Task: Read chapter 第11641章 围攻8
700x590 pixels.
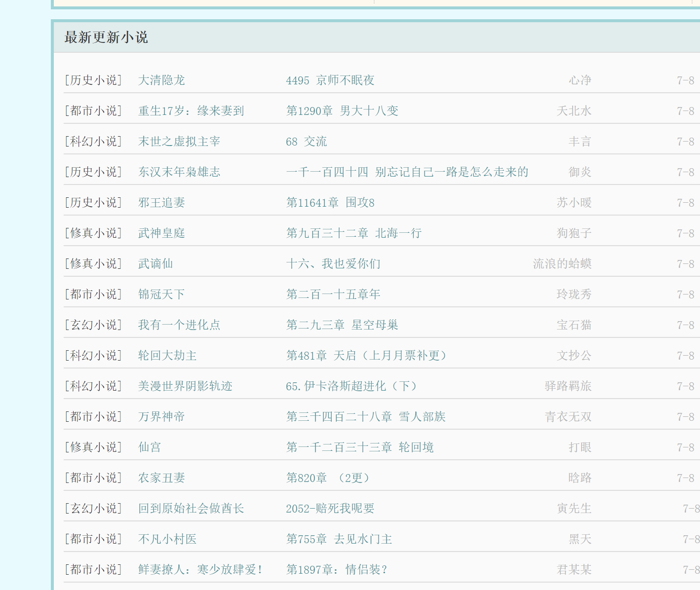Action: (x=330, y=203)
